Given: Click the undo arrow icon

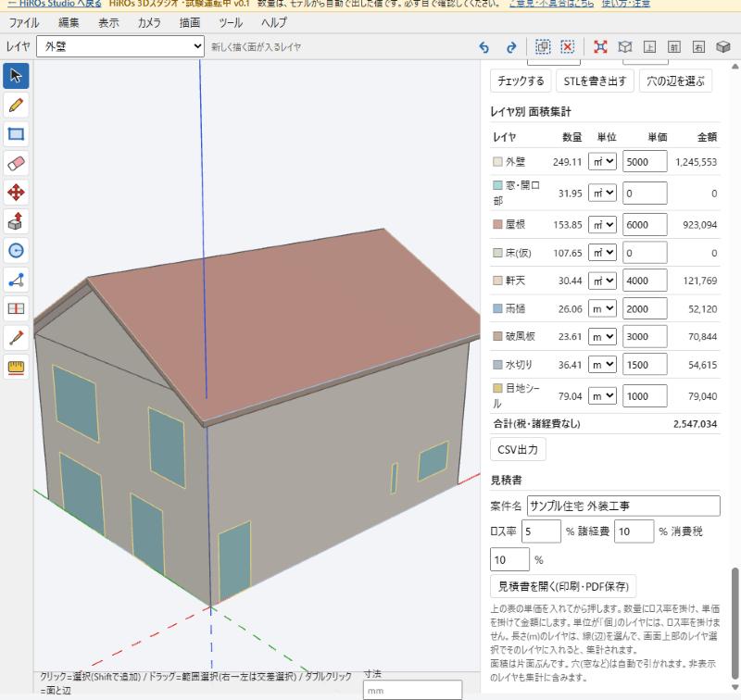Looking at the screenshot, I should tap(484, 47).
